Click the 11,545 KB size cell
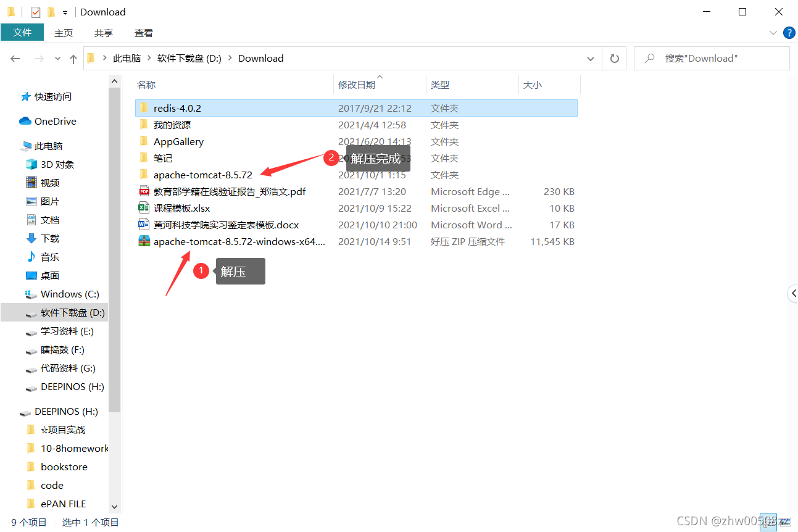 [x=552, y=242]
